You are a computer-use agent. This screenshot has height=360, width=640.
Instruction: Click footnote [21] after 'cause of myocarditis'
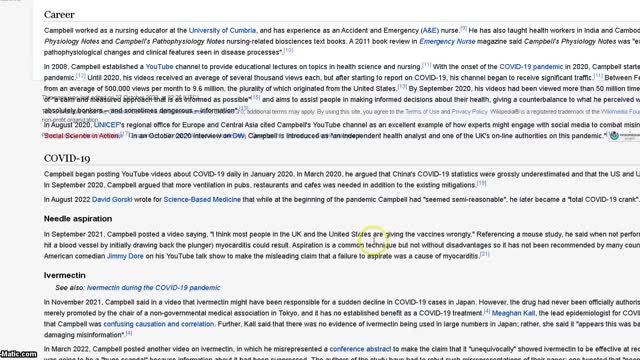coord(484,254)
